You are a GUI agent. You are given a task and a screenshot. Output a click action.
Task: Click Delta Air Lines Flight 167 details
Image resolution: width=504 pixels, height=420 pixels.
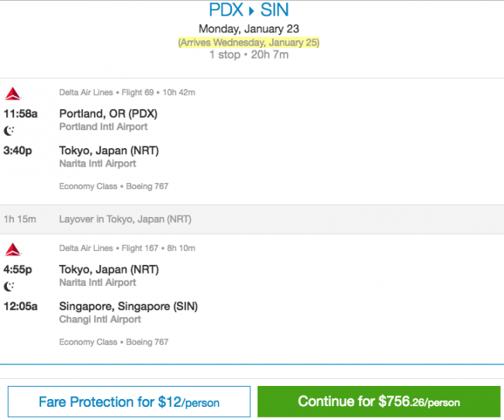pyautogui.click(x=127, y=248)
